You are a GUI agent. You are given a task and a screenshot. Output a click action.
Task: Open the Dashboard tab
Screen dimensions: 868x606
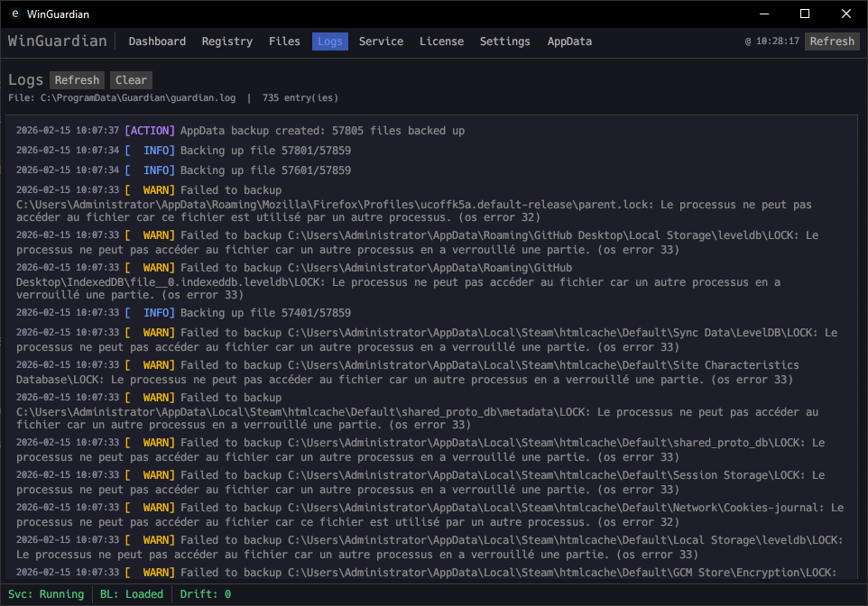[157, 41]
